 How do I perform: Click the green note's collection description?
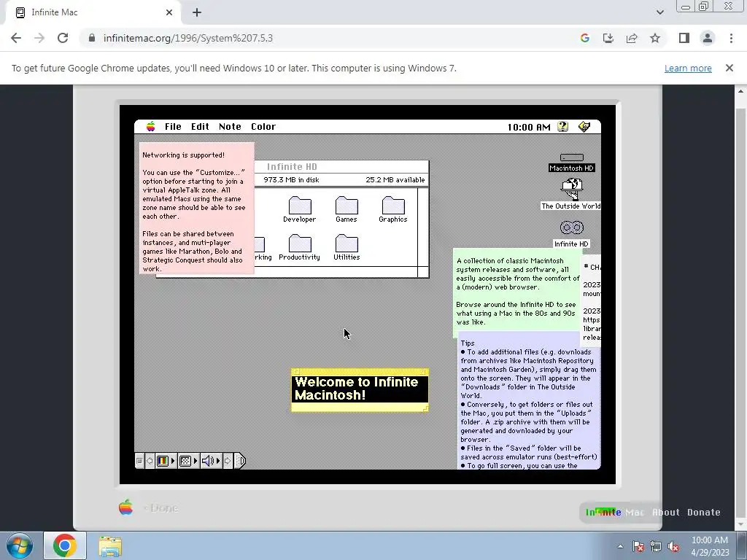coord(517,274)
